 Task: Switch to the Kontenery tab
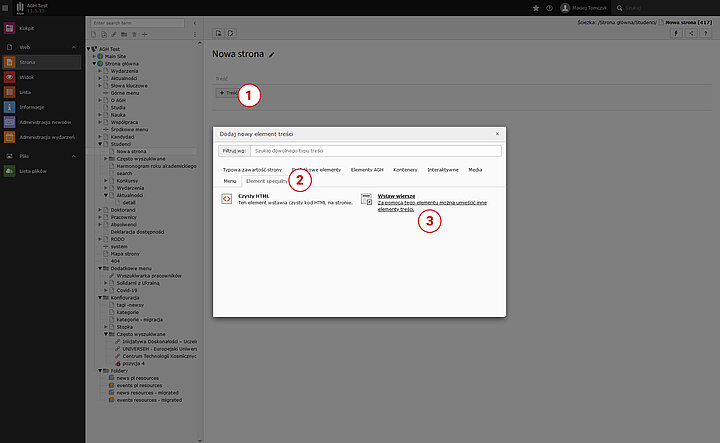coord(405,170)
